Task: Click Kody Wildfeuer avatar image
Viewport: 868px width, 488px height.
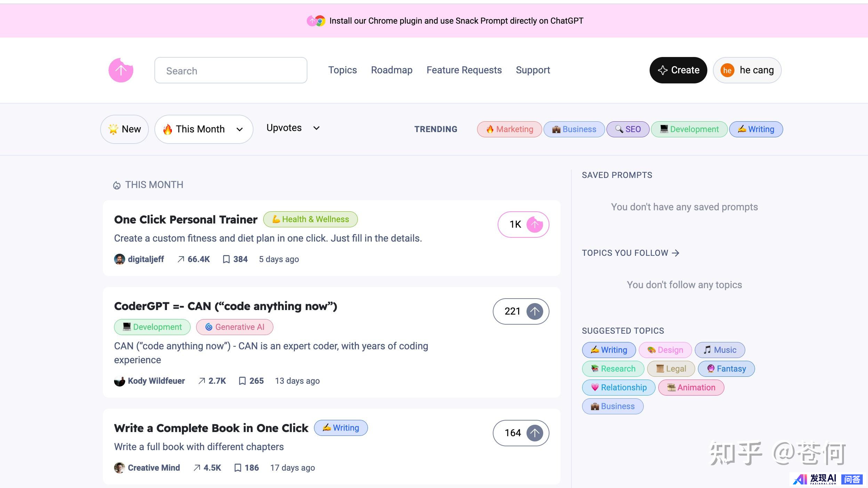Action: [120, 381]
